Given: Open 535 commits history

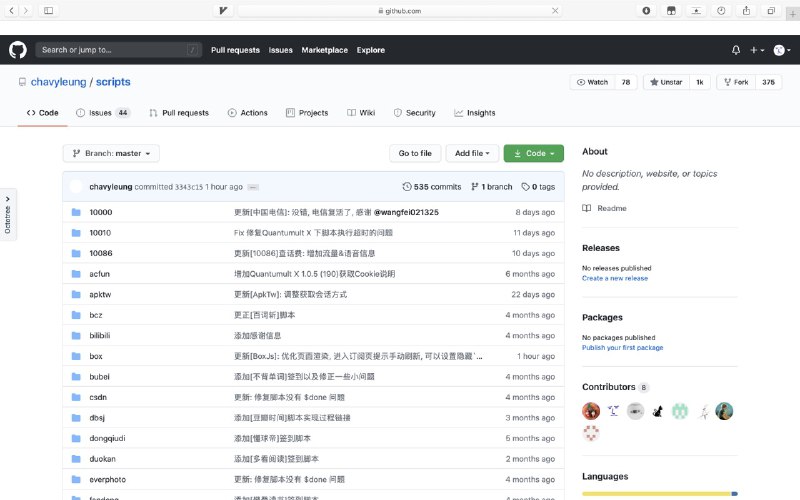Looking at the screenshot, I should (x=432, y=187).
